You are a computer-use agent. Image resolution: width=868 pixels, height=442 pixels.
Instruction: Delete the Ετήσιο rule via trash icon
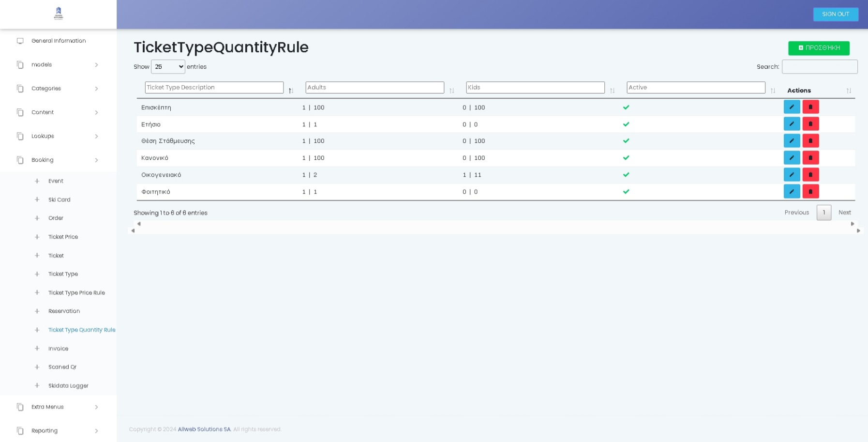tap(810, 124)
